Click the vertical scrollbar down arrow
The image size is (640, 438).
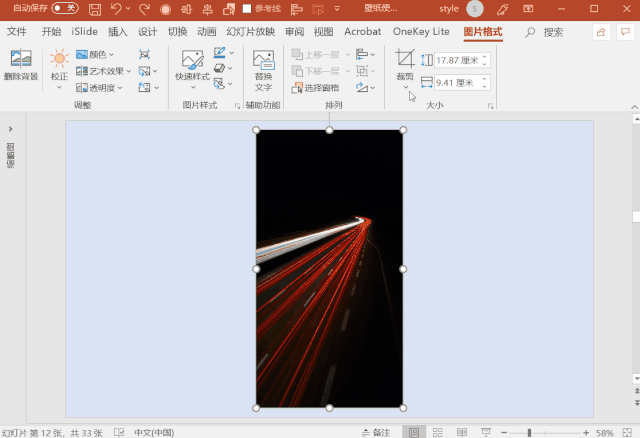coord(636,378)
